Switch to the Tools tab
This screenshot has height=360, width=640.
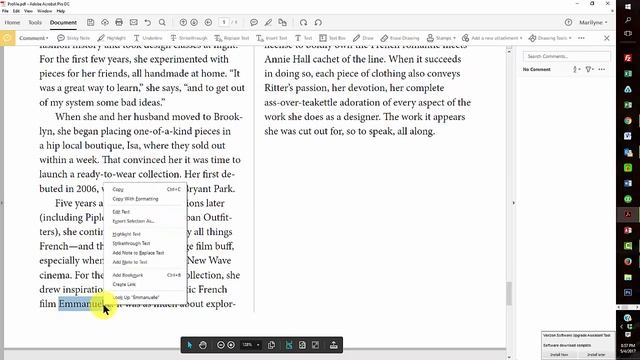click(x=35, y=22)
